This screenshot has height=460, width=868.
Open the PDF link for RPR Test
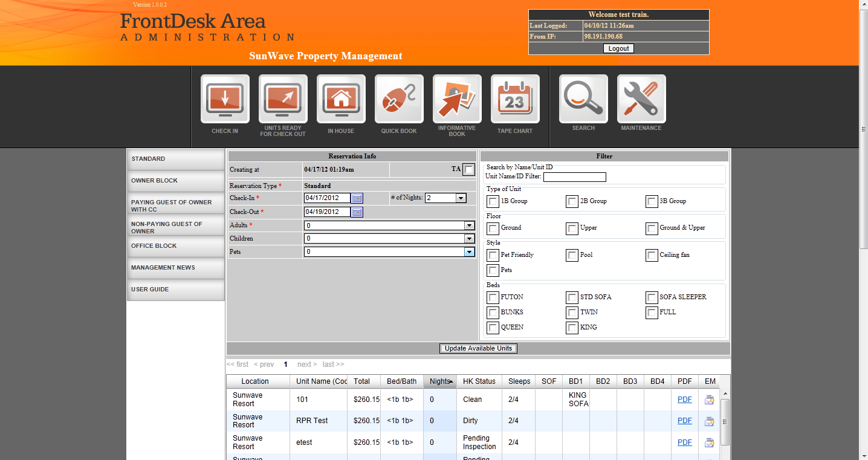click(685, 421)
